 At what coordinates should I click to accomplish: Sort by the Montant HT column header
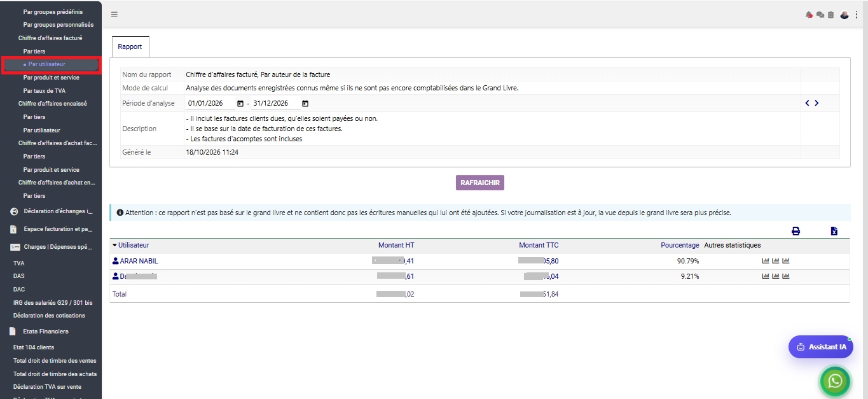click(x=396, y=245)
